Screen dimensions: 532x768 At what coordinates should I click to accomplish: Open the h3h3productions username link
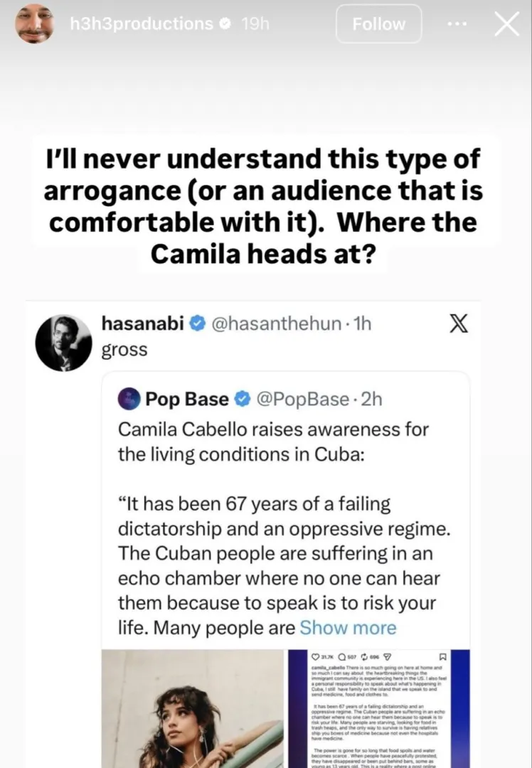[x=141, y=24]
